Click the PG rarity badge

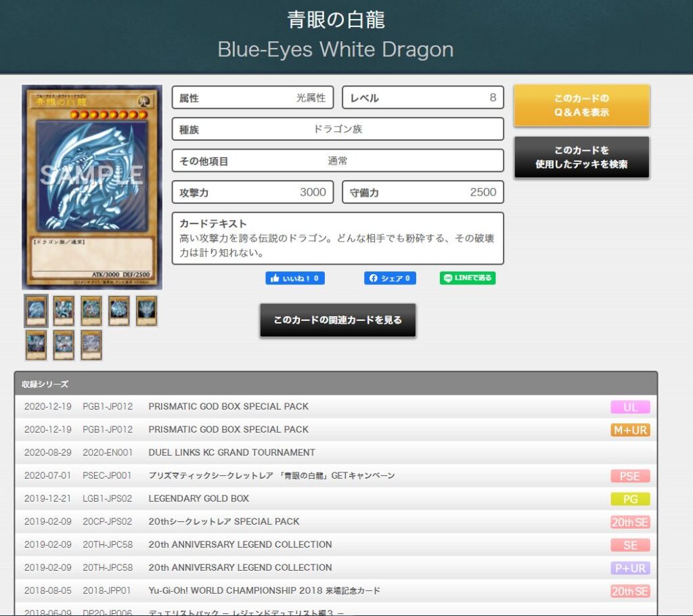(x=630, y=499)
